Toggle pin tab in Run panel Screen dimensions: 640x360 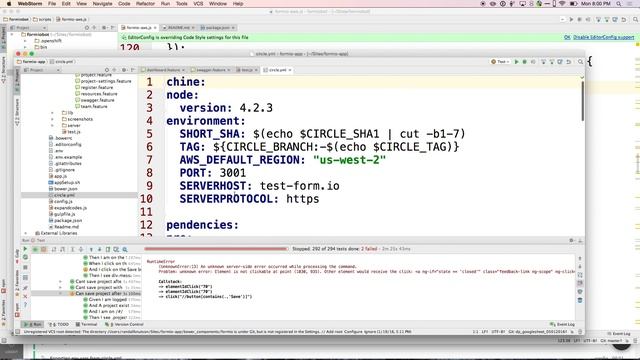(25, 288)
